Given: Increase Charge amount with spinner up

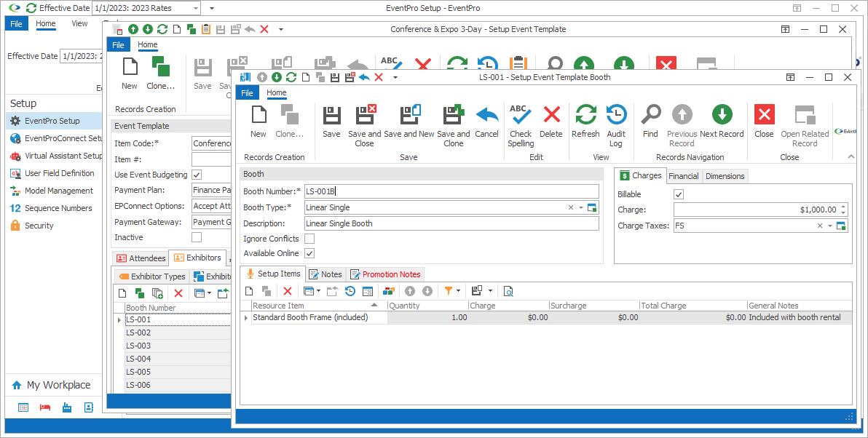Looking at the screenshot, I should pos(843,207).
